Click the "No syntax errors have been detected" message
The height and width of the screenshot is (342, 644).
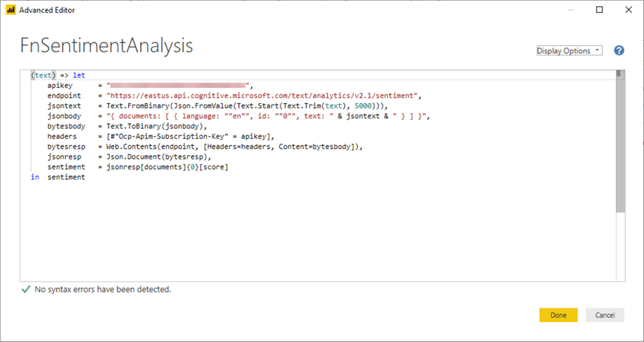point(103,290)
